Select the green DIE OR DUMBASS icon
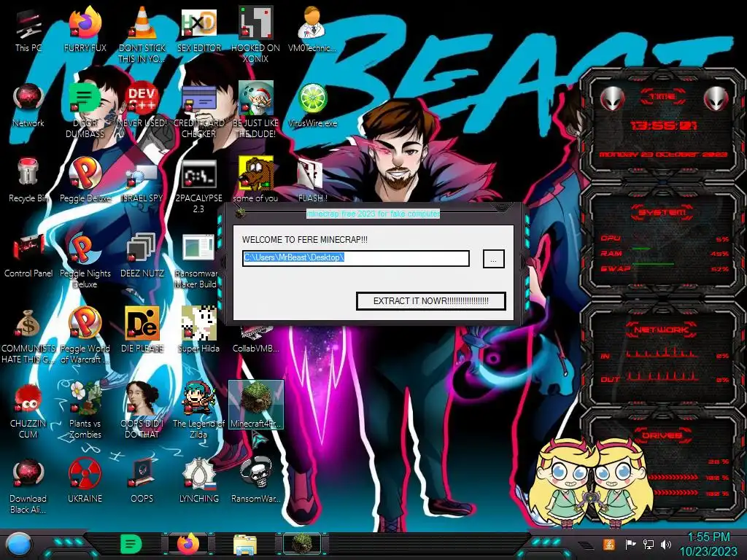The image size is (747, 560). 85,111
